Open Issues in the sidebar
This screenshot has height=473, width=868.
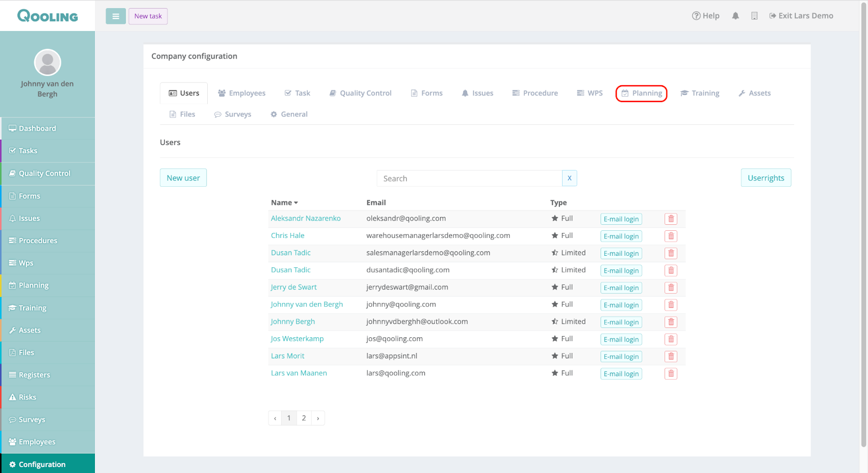pyautogui.click(x=48, y=218)
